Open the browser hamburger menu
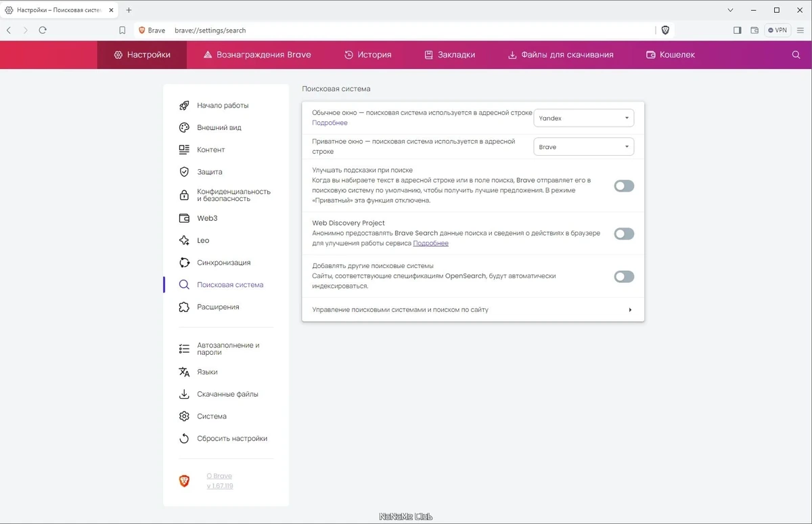The width and height of the screenshot is (812, 524). click(x=801, y=30)
